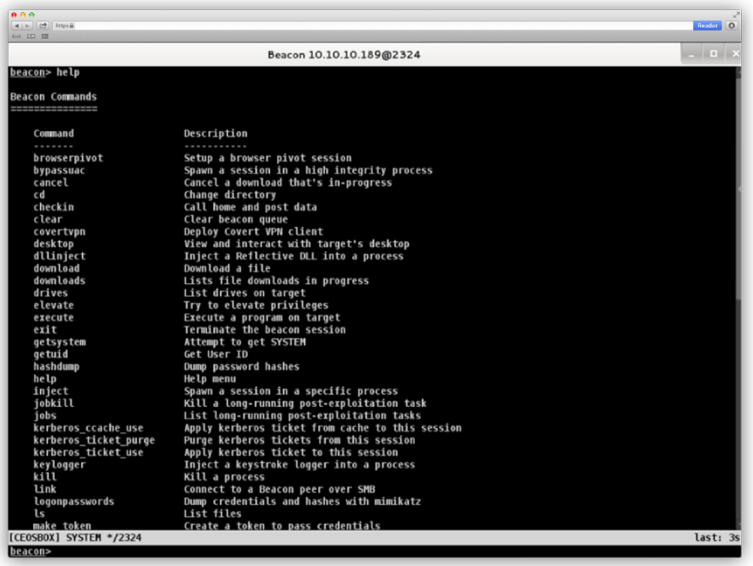The width and height of the screenshot is (753, 566).
Task: Click the 'Command' column header
Action: coord(54,133)
